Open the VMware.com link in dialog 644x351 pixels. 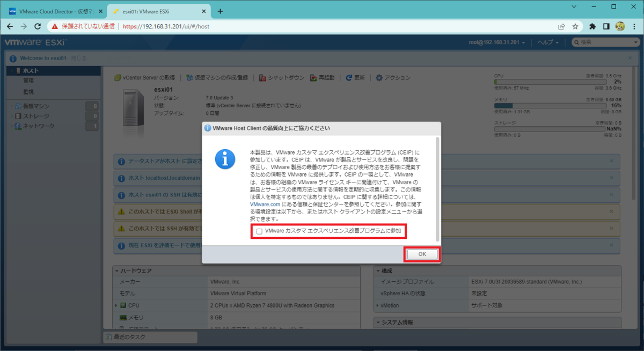265,204
